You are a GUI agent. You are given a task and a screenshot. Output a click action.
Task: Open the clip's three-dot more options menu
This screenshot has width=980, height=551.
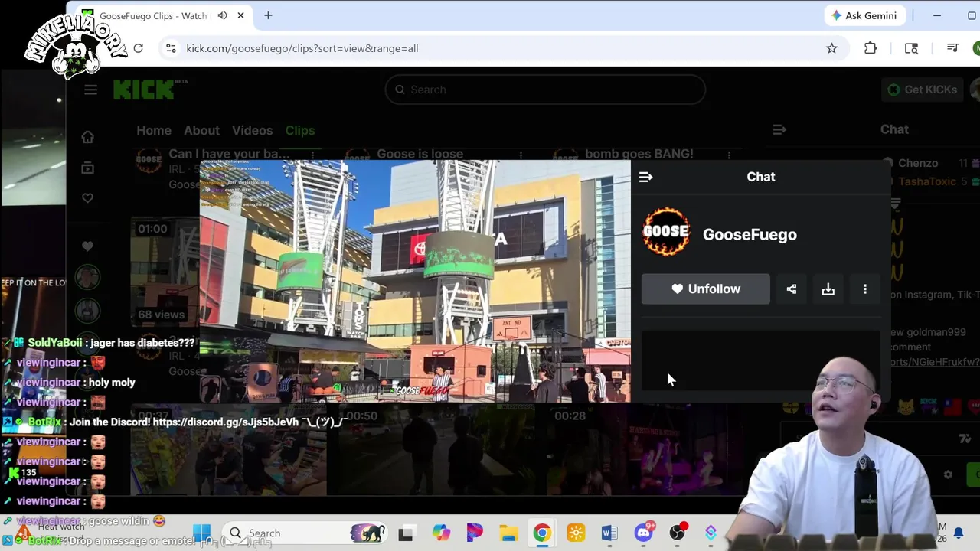865,289
